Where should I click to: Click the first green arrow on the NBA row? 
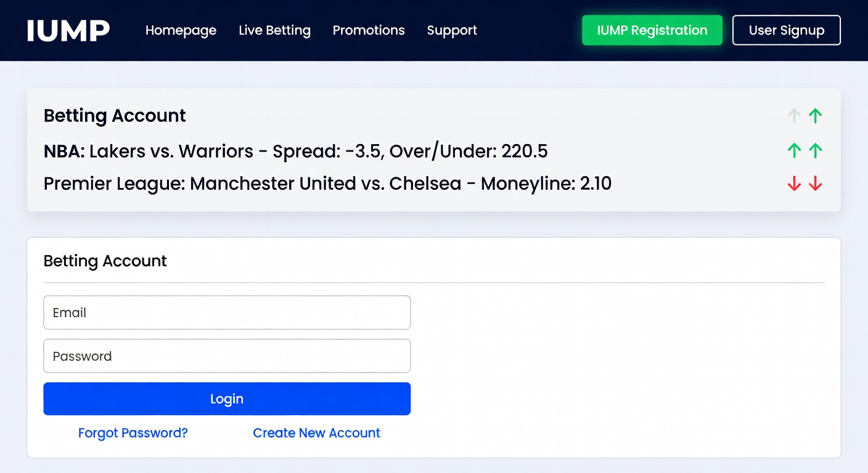794,150
